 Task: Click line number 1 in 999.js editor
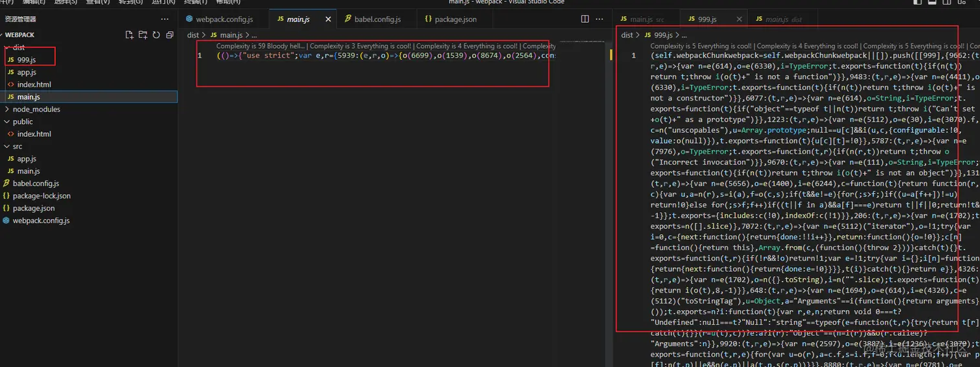[633, 56]
